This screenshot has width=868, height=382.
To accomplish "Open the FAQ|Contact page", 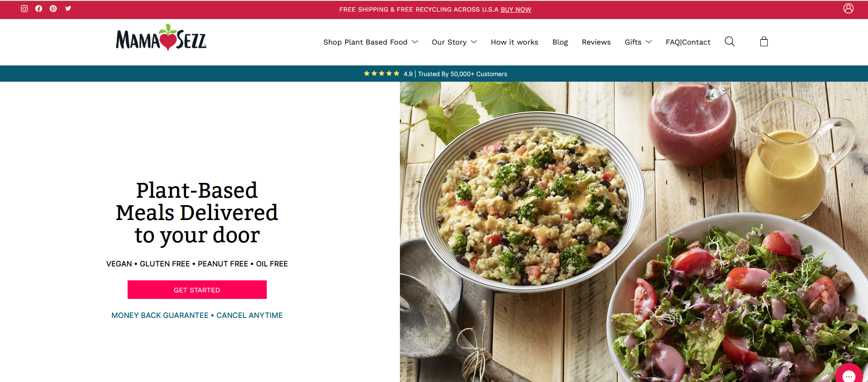I will (x=688, y=42).
